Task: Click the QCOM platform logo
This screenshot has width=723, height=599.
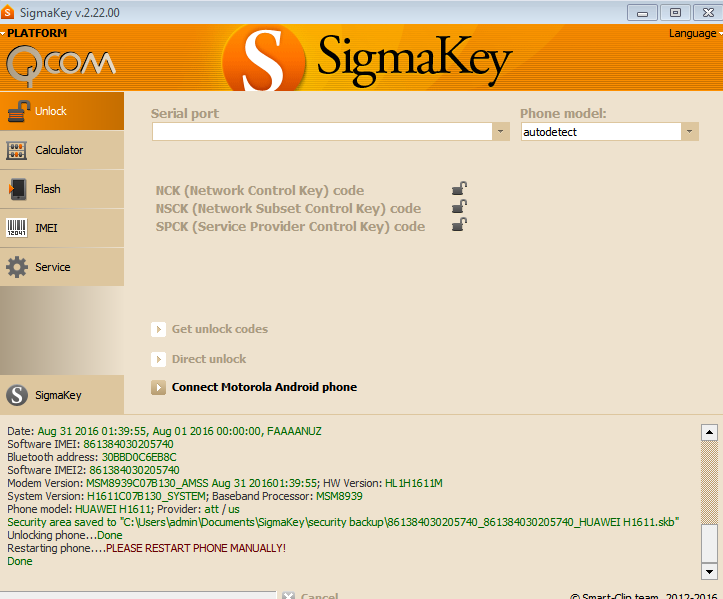Action: [60, 65]
